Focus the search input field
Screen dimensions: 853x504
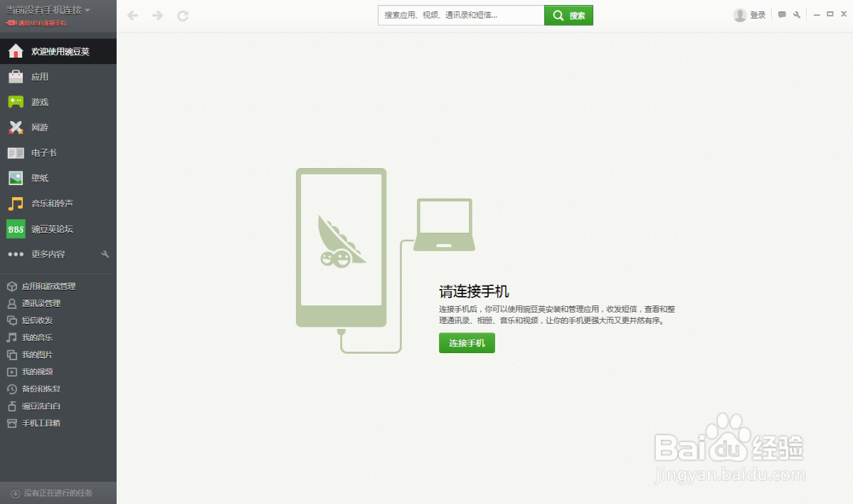point(461,15)
